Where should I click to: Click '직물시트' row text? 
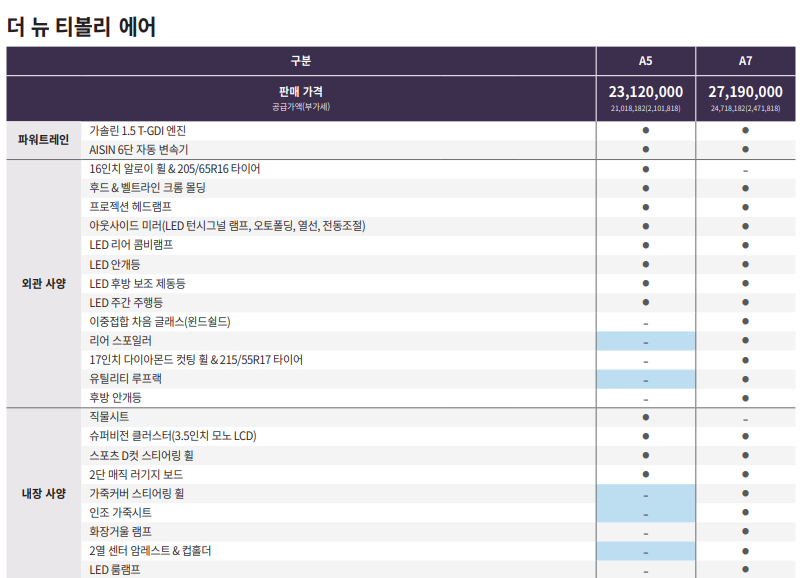(x=109, y=417)
